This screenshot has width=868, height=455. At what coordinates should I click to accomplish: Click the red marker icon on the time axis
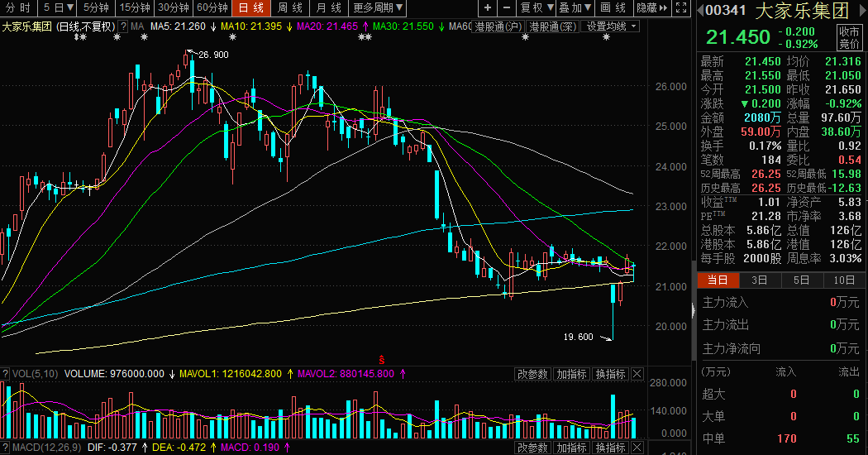382,359
